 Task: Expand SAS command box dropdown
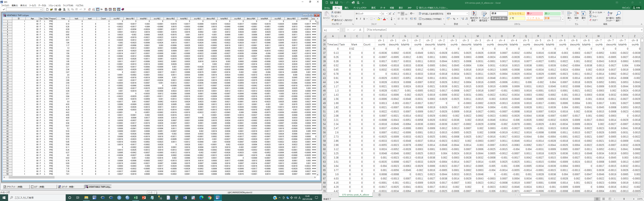click(41, 10)
